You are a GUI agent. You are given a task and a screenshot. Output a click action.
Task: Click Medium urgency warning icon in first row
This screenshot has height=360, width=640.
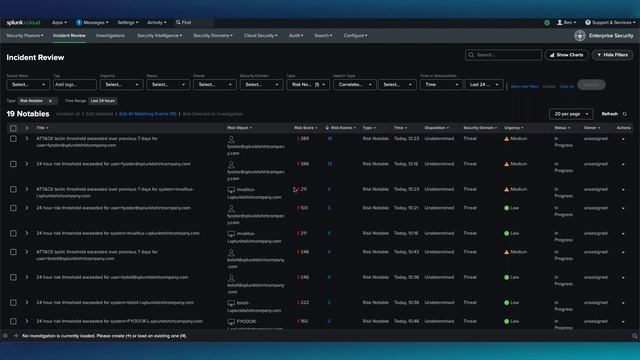click(x=507, y=139)
